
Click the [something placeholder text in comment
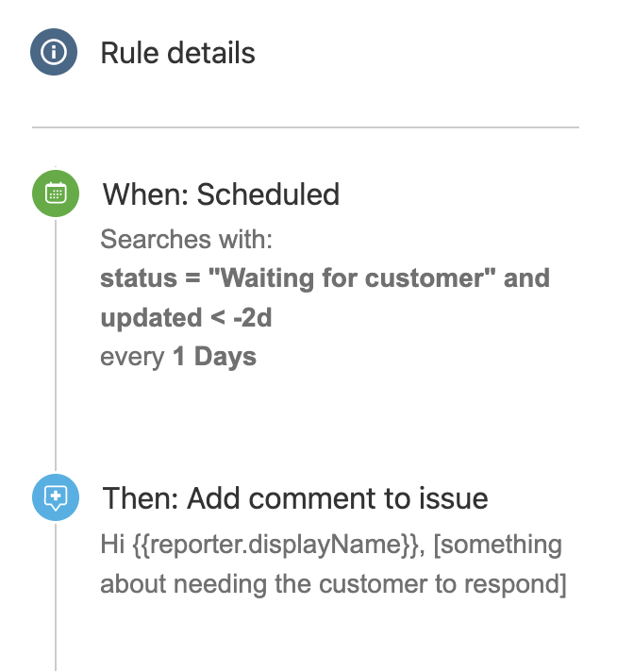[x=498, y=546]
